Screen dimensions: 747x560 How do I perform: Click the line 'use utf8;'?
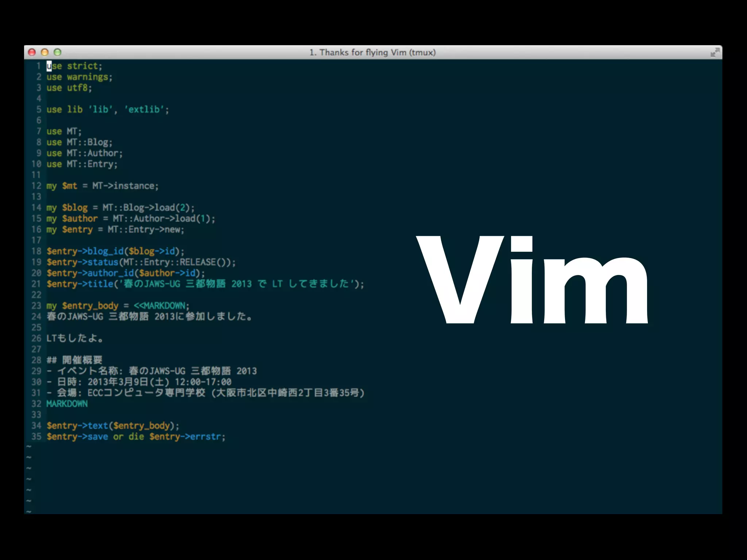(x=69, y=88)
